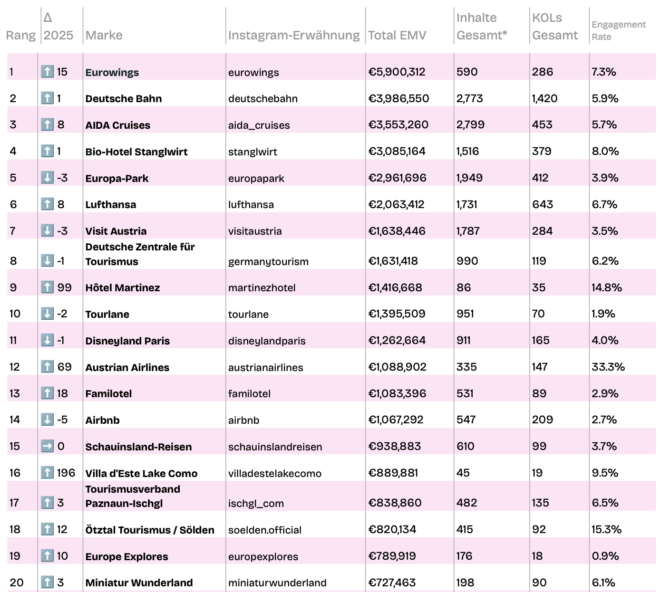Click the Marke column header
Viewport: 660px width, 592px height.
(104, 35)
